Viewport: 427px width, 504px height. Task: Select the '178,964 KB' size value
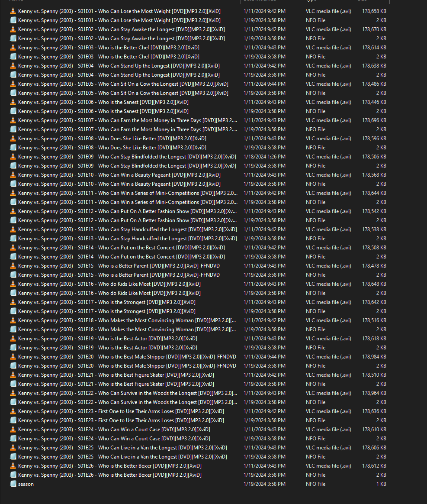[x=374, y=393]
